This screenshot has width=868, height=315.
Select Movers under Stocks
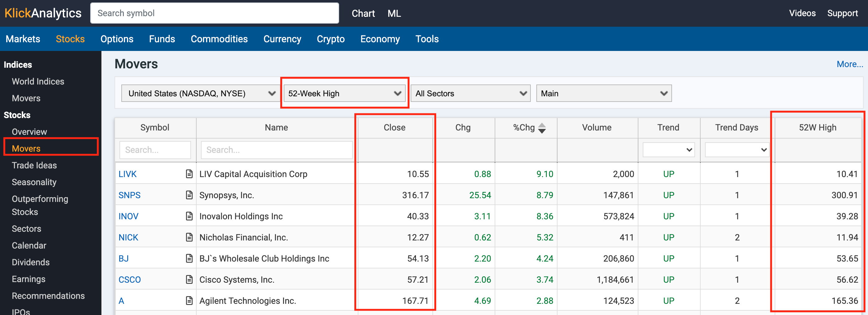[26, 149]
